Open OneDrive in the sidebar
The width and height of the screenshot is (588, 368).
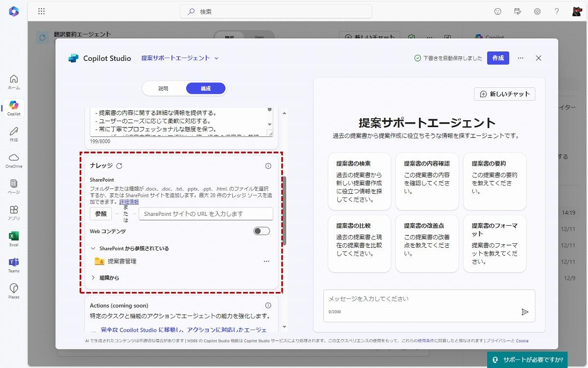click(13, 157)
